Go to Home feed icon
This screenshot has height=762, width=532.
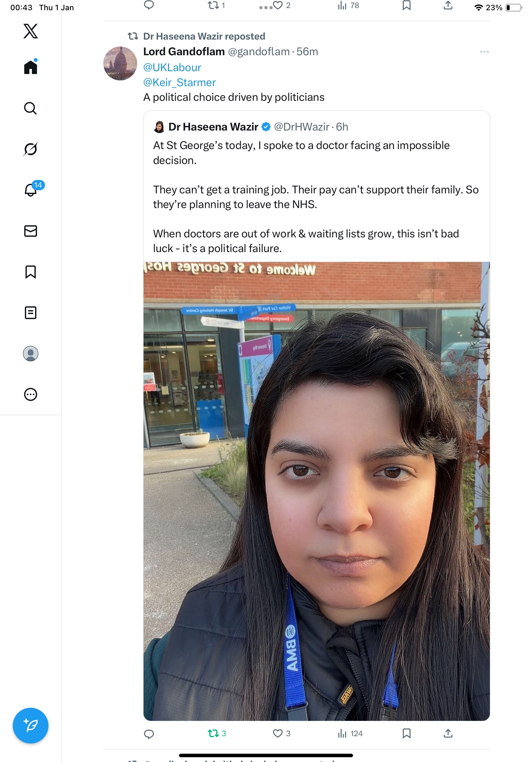pyautogui.click(x=31, y=67)
